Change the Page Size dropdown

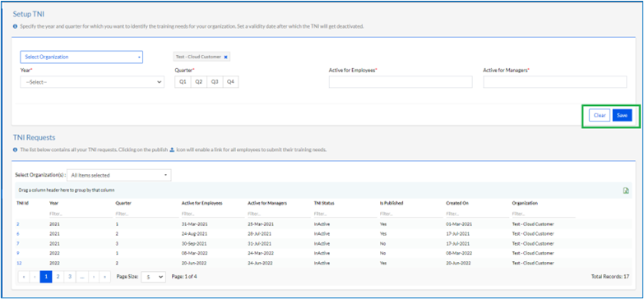[x=153, y=277]
